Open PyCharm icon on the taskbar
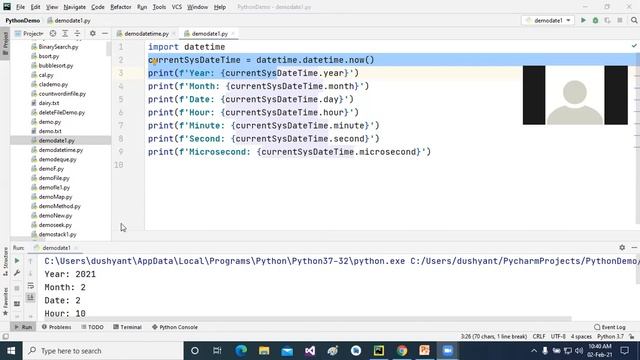Screen dimensions: 640x360 [379, 351]
